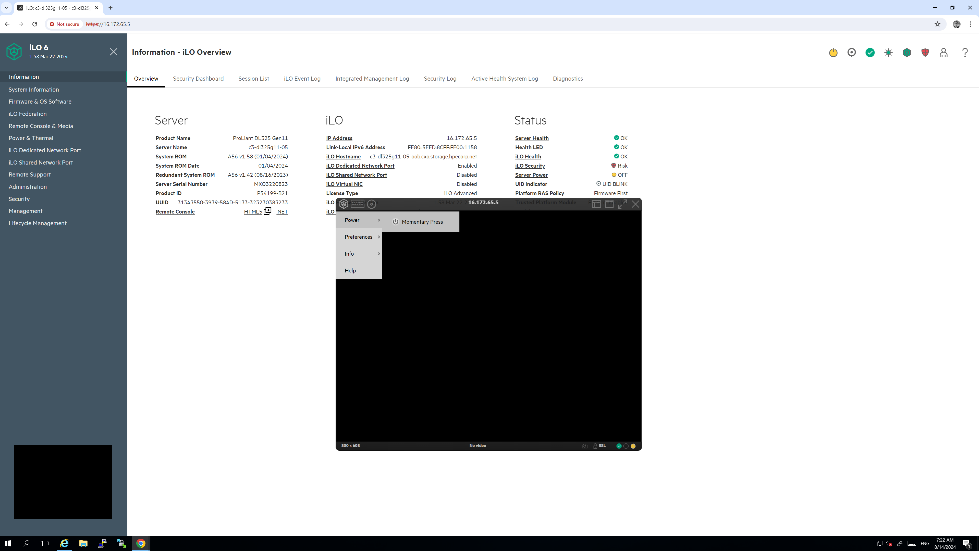Close the iLO navigation sidebar with the X
980x551 pixels.
113,52
